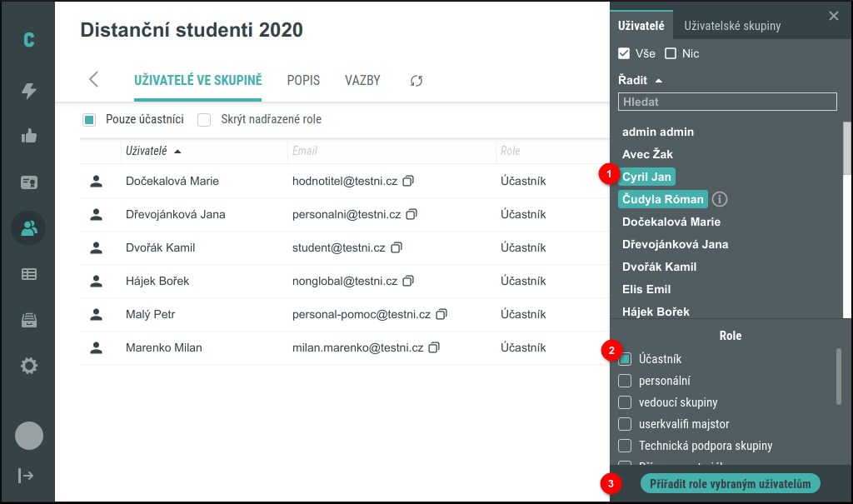Enable the Skrýt nadřazené role checkbox
Screen dimensions: 853x504
203,120
